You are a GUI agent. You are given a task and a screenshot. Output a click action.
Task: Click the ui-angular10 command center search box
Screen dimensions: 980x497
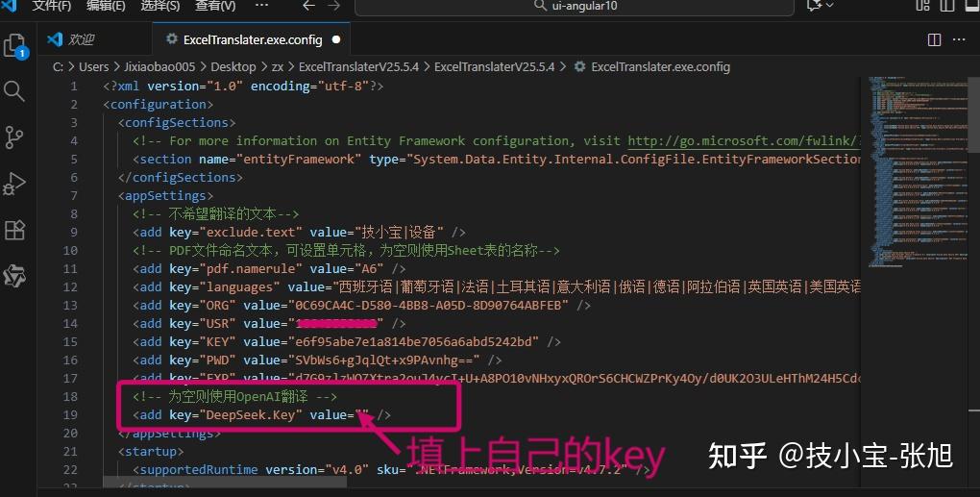[x=575, y=7]
